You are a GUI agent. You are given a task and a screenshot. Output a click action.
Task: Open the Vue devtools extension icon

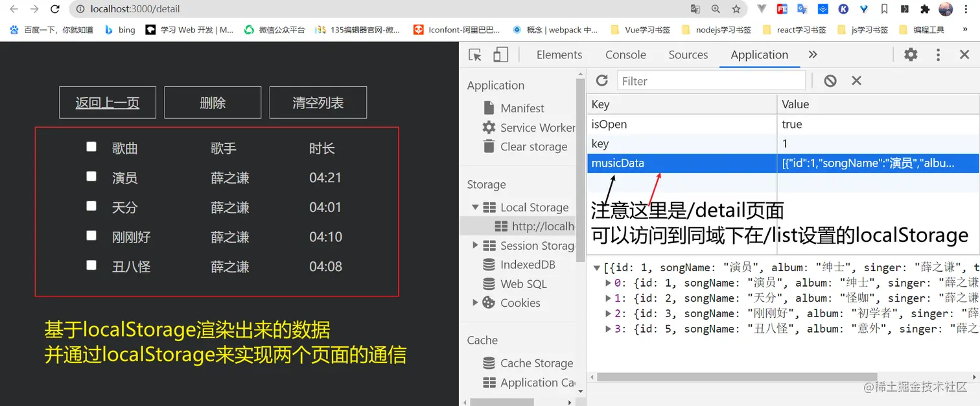[762, 9]
